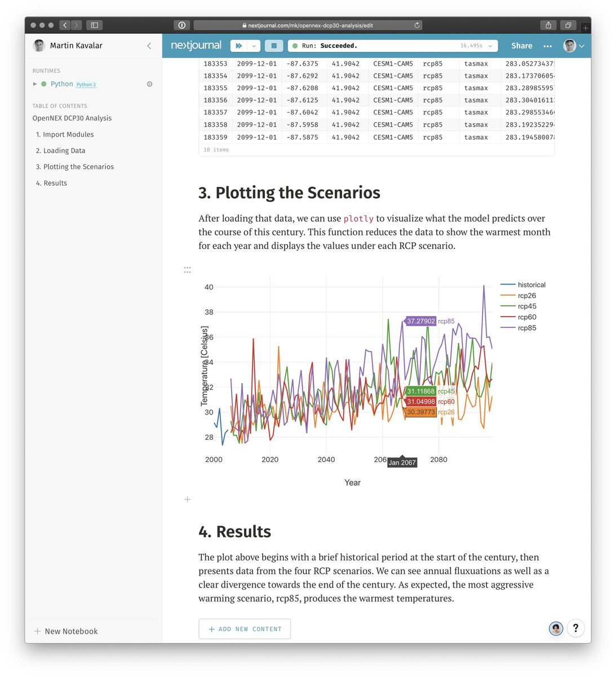616x676 pixels.
Task: Click the Nextjournal logo in the header
Action: [x=196, y=46]
